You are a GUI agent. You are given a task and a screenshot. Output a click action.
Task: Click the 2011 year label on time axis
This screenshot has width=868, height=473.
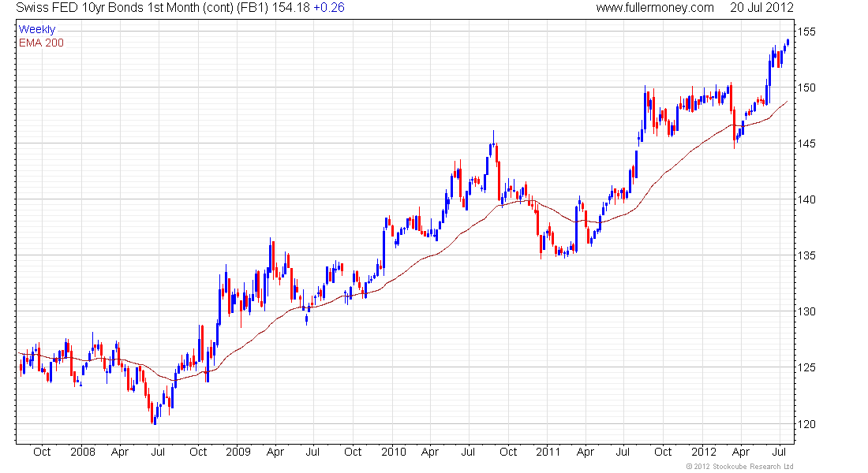[548, 452]
